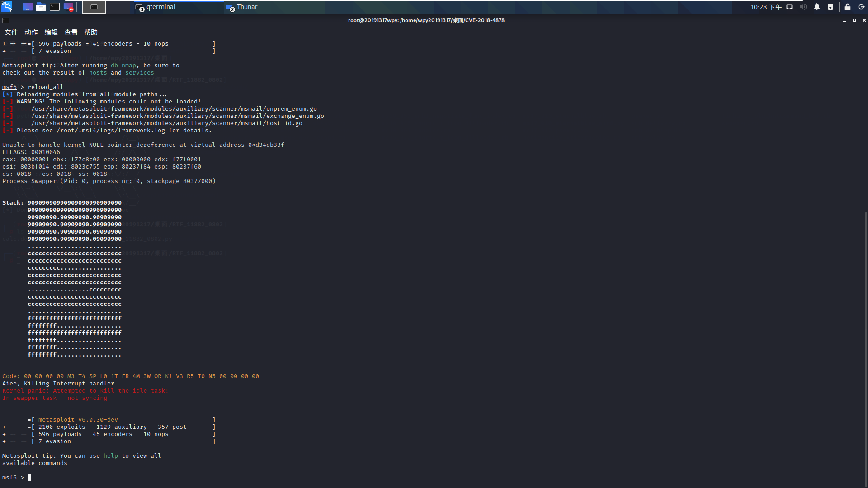Click the host_id.go module path line
This screenshot has height=488, width=868.
(x=167, y=123)
